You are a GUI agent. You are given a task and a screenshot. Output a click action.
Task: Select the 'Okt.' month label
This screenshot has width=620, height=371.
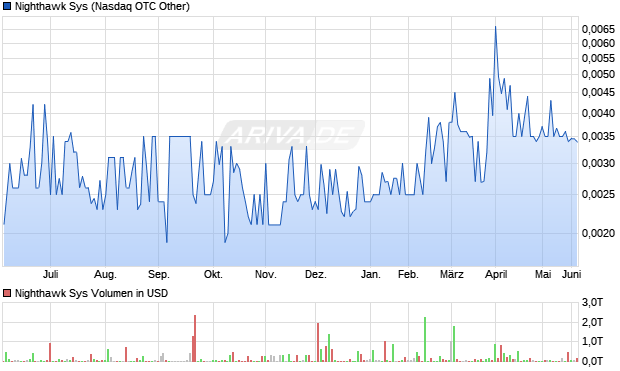coord(213,274)
